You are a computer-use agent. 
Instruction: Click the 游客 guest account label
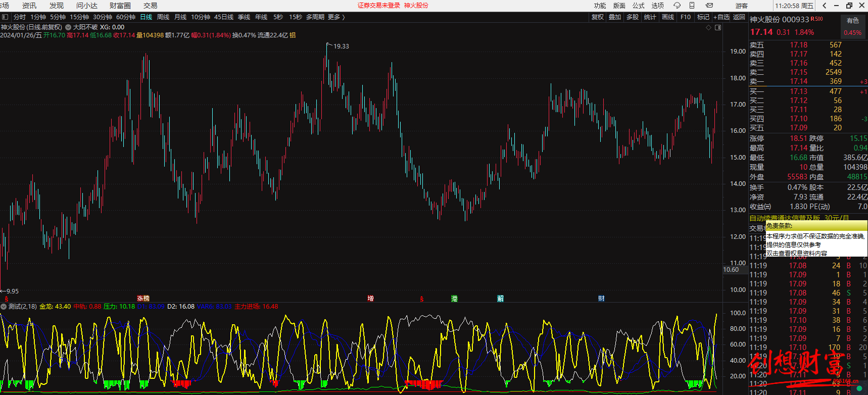point(742,6)
